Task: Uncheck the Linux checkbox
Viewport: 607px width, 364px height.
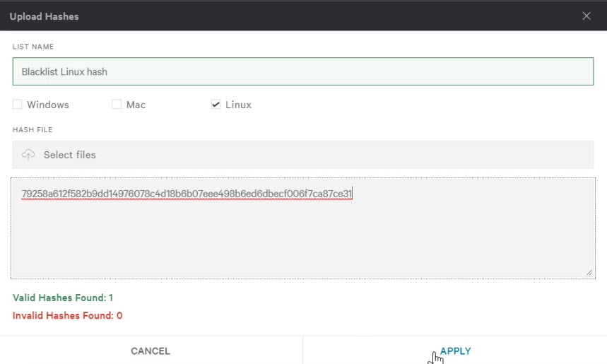Action: pos(216,105)
